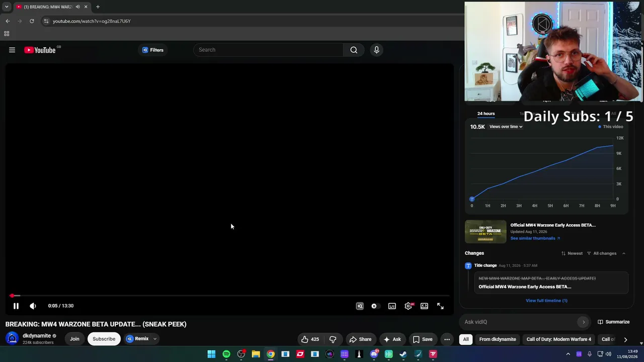This screenshot has height=362, width=644.
Task: Open Steam from the taskbar
Action: [403, 354]
